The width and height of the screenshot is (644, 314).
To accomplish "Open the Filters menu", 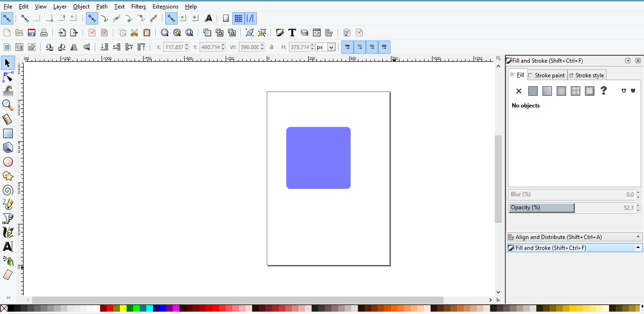I will coord(138,7).
